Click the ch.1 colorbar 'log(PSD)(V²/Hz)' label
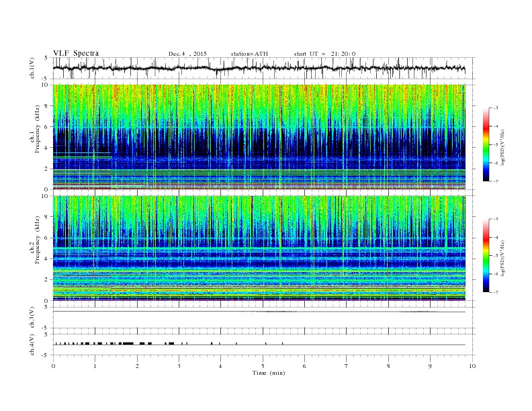 (x=503, y=148)
